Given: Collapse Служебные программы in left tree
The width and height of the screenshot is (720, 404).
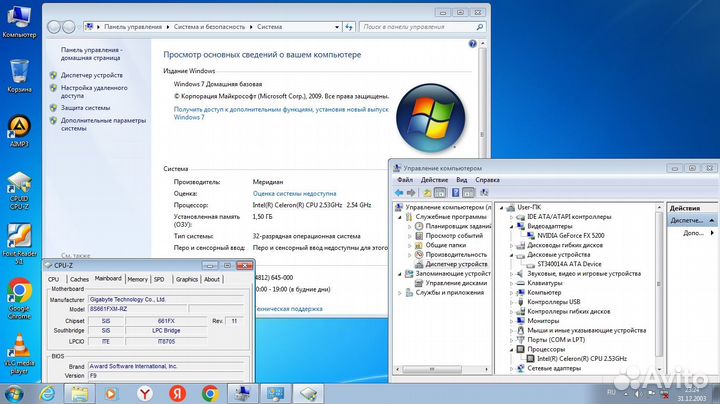Looking at the screenshot, I should pos(400,217).
